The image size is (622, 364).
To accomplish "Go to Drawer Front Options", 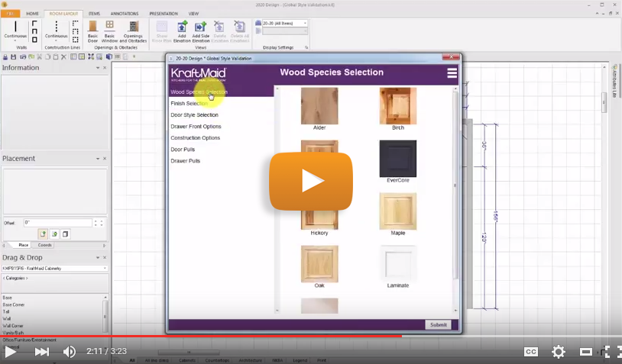I will pyautogui.click(x=196, y=127).
